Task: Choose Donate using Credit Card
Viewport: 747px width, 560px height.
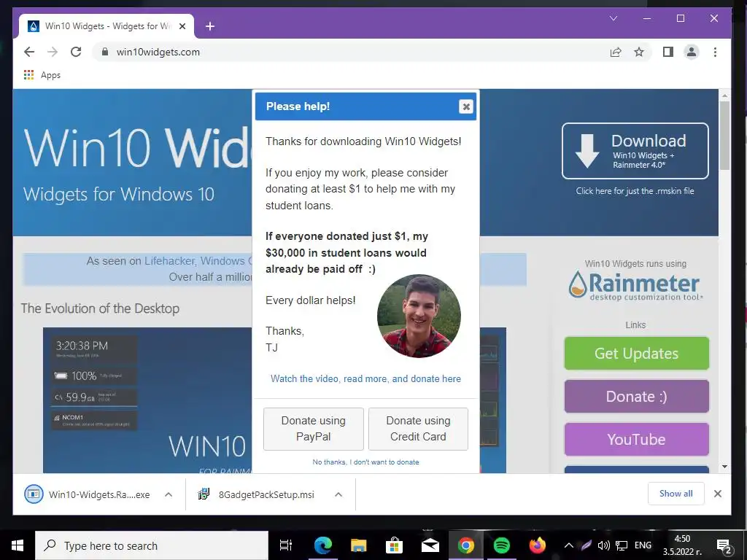Action: coord(418,429)
